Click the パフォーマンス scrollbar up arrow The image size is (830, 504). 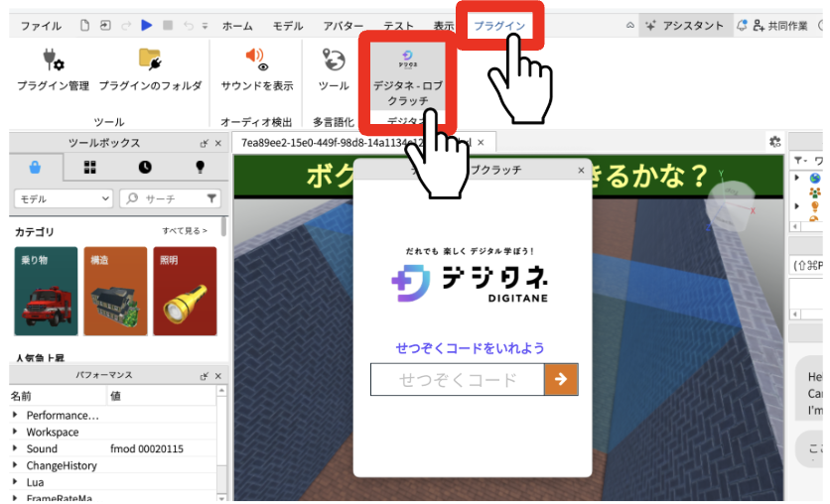pyautogui.click(x=221, y=391)
